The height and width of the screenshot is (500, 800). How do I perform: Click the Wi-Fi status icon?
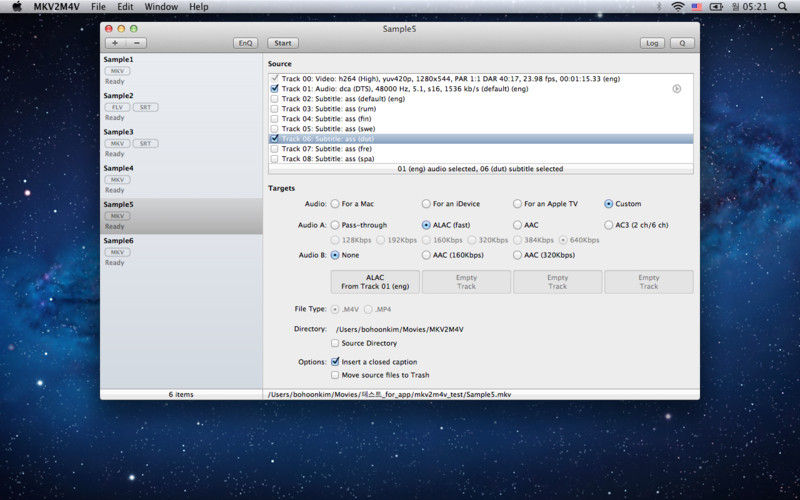(x=678, y=7)
